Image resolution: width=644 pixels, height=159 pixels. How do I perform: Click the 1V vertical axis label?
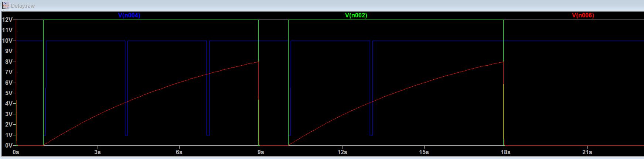(x=9, y=135)
